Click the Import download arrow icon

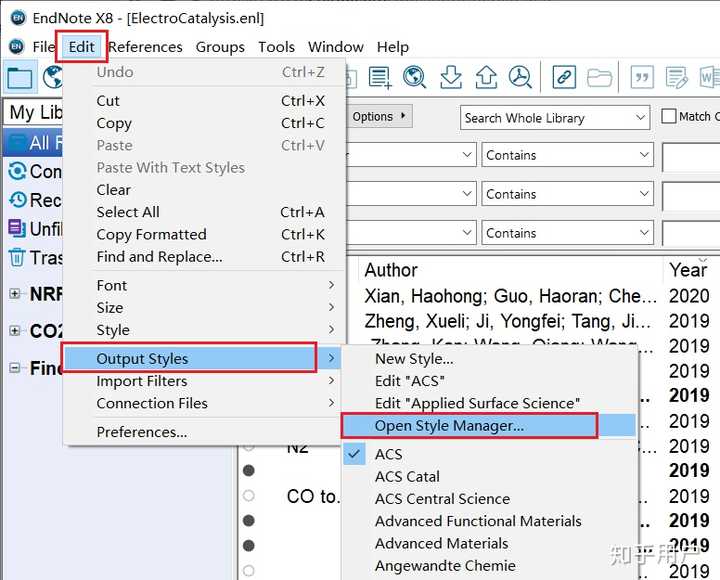451,77
